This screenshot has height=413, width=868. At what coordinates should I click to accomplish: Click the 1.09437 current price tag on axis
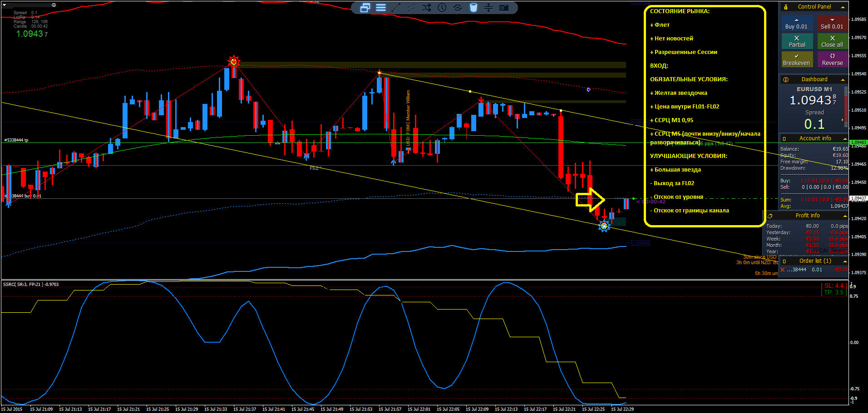(858, 198)
